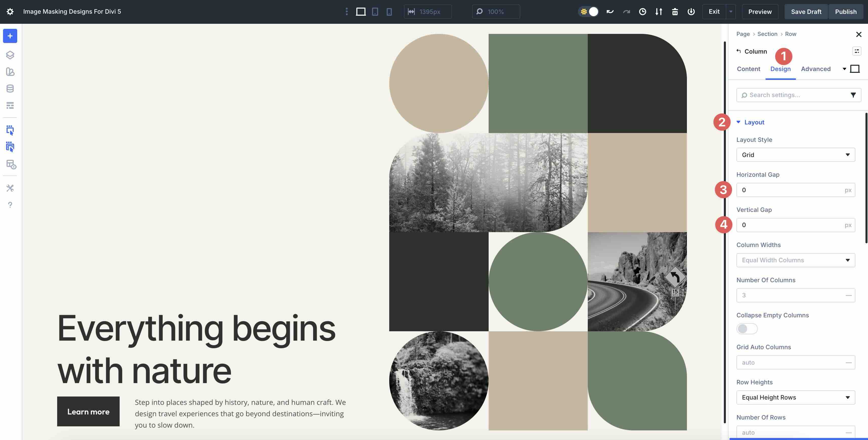Click the undo arrow in toolbar
Image resolution: width=868 pixels, height=440 pixels.
pyautogui.click(x=610, y=11)
